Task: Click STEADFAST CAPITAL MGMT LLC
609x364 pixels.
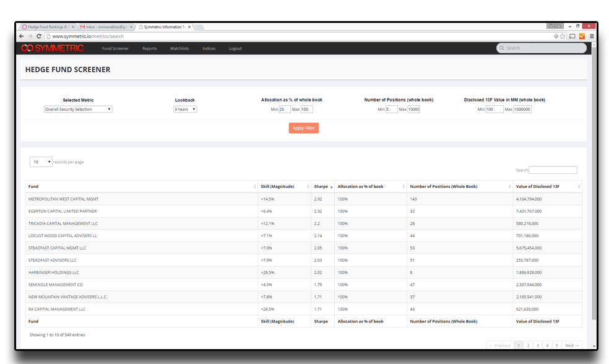Action: tap(57, 248)
